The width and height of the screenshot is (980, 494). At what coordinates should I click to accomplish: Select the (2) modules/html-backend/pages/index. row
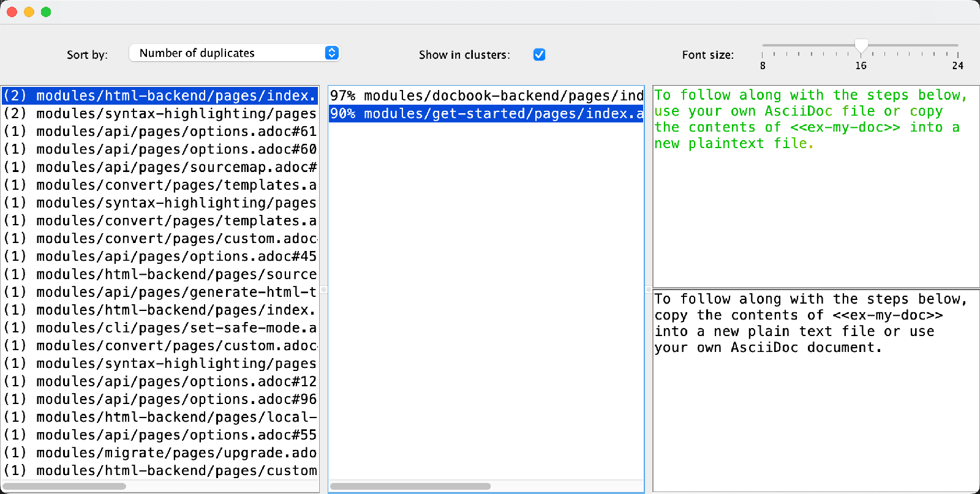(x=160, y=95)
